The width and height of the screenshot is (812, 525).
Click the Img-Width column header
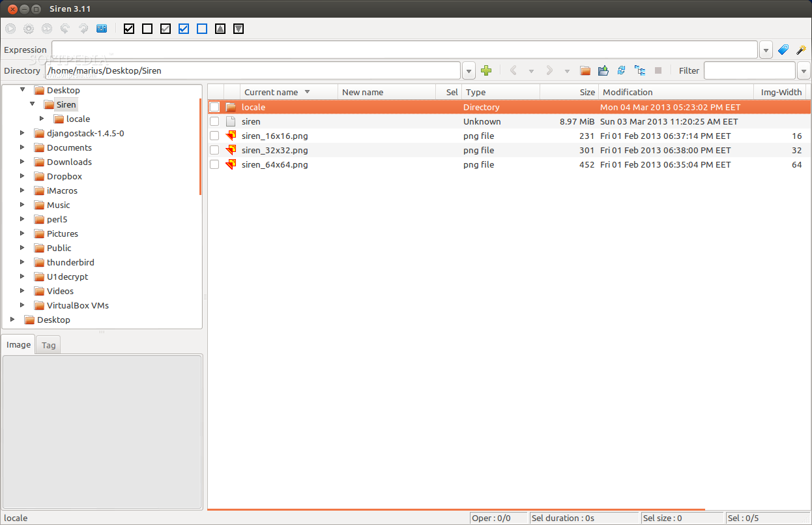coord(781,92)
